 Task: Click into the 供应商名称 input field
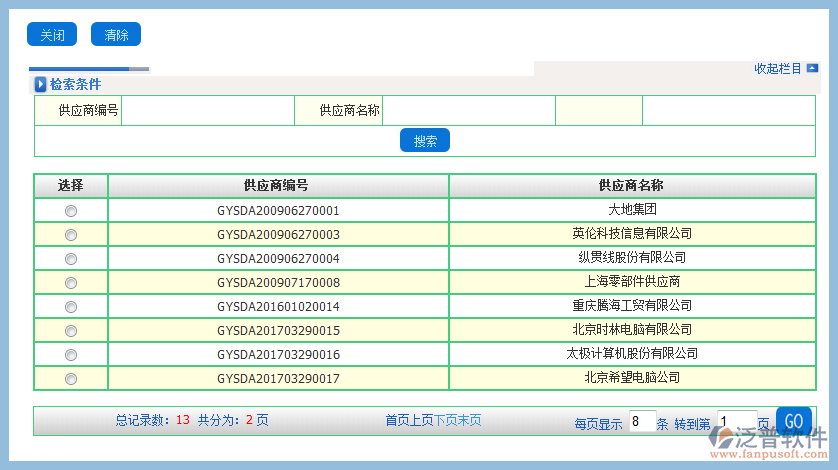(468, 111)
